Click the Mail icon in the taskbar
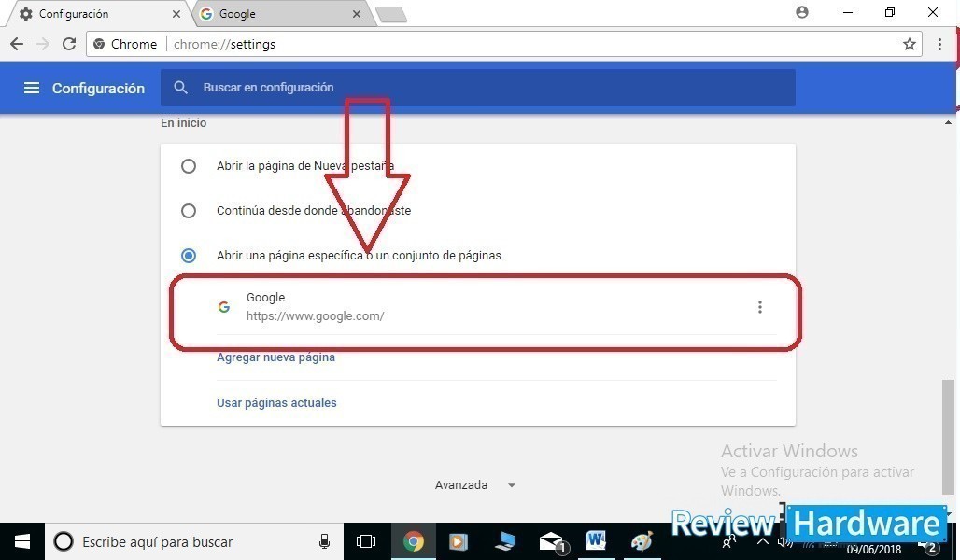 point(551,541)
